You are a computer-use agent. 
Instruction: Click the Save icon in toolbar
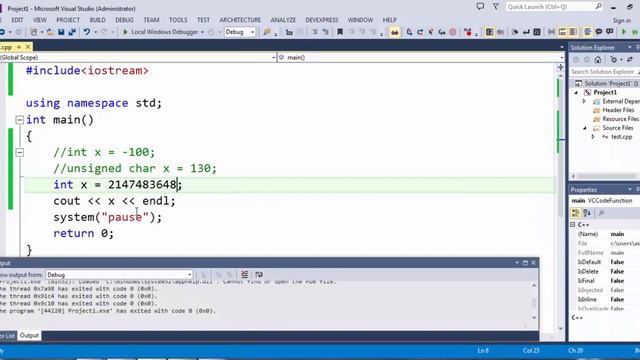[61, 32]
